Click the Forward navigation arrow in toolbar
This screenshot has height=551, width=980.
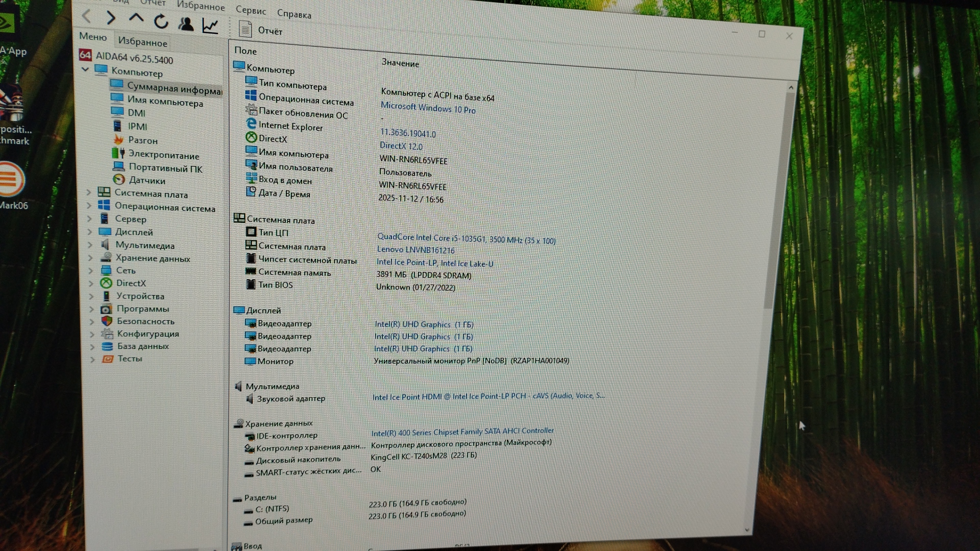pos(111,18)
